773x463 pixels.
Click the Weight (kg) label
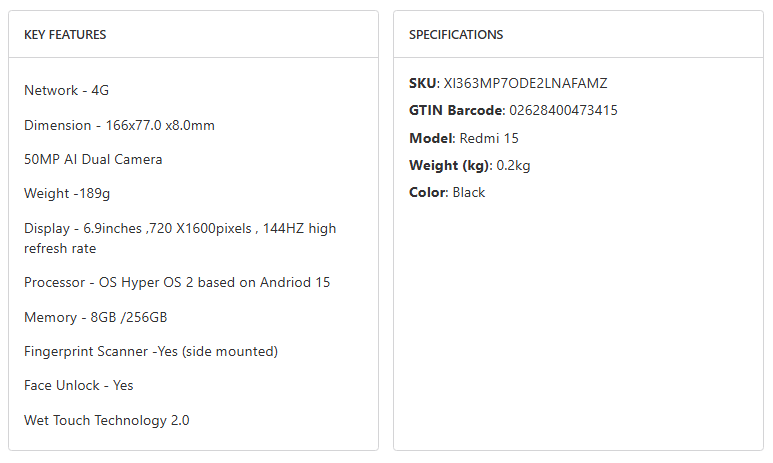coord(451,165)
